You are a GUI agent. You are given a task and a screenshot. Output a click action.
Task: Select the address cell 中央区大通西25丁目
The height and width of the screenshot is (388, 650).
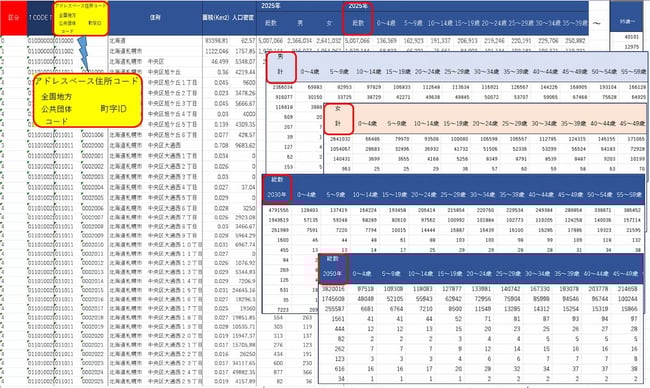pyautogui.click(x=175, y=381)
